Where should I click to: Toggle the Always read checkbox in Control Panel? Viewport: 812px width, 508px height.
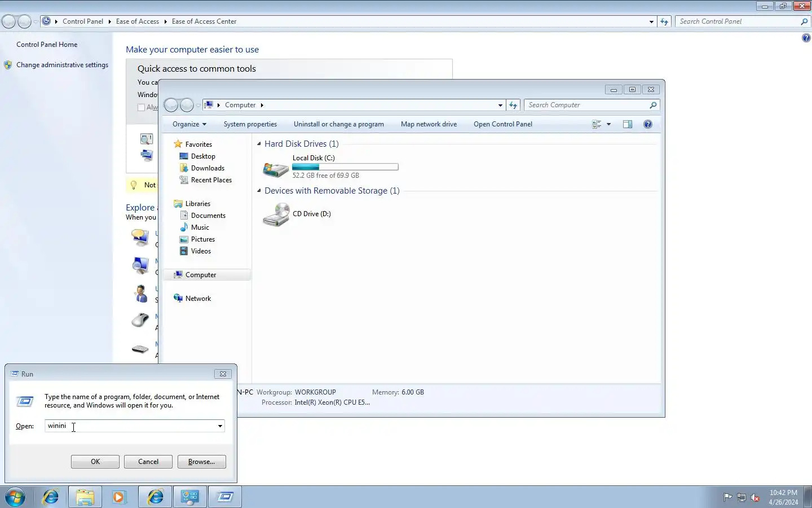click(141, 107)
